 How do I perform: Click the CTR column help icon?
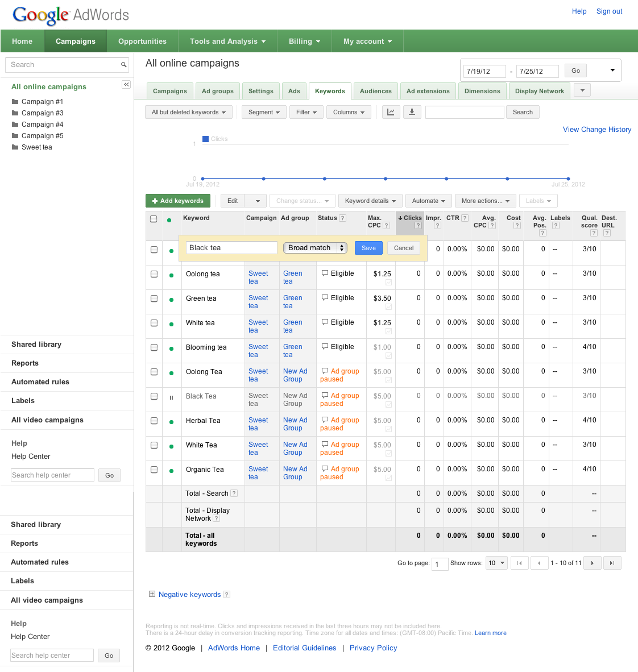465,218
